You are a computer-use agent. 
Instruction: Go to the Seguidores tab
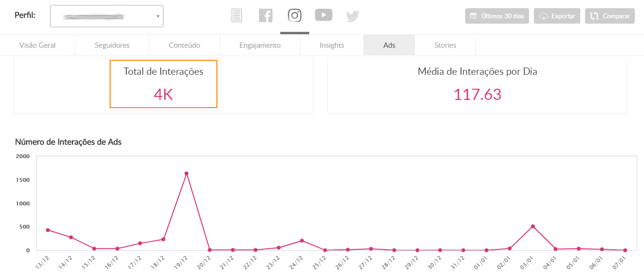click(x=112, y=45)
